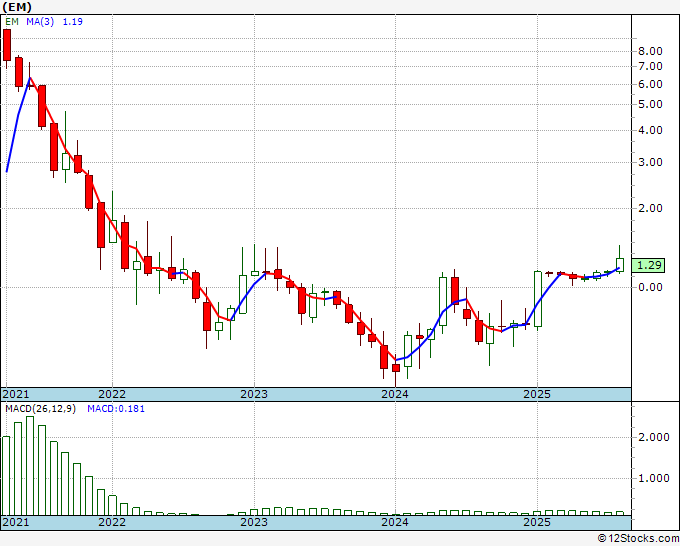This screenshot has width=680, height=546.
Task: Click the 2021 label on price timeline
Action: (x=16, y=394)
